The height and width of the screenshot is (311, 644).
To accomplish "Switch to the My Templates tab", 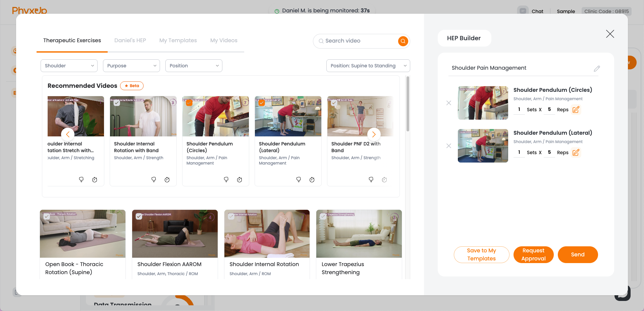I will (x=178, y=40).
